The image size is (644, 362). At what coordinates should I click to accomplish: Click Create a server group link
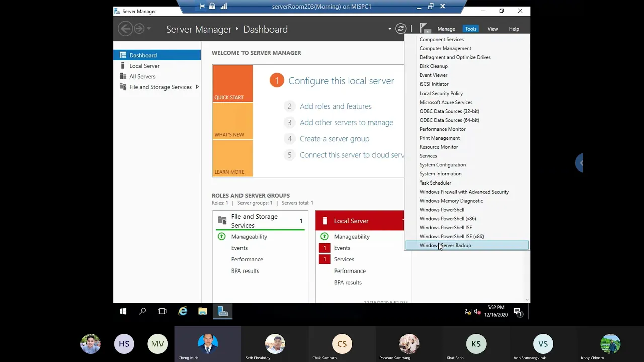pyautogui.click(x=335, y=139)
